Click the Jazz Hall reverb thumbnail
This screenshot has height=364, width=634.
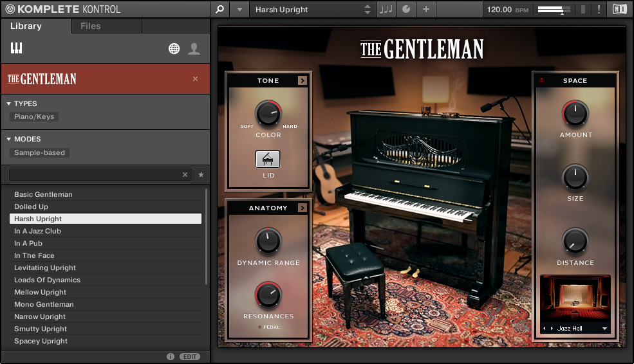click(x=575, y=299)
